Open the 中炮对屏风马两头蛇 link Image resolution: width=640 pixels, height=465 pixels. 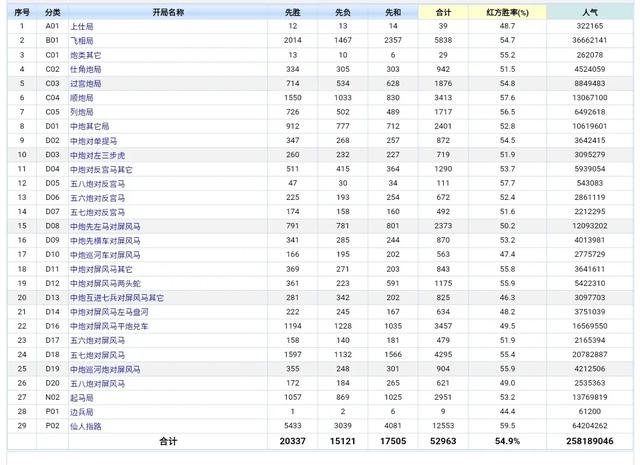click(105, 283)
